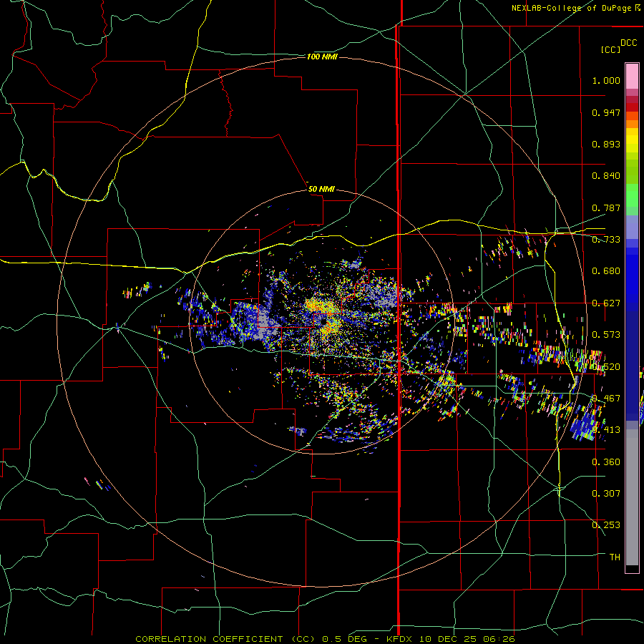Viewport: 644px width, 644px height.
Task: Click the 0.627 legend value
Action: (x=606, y=303)
